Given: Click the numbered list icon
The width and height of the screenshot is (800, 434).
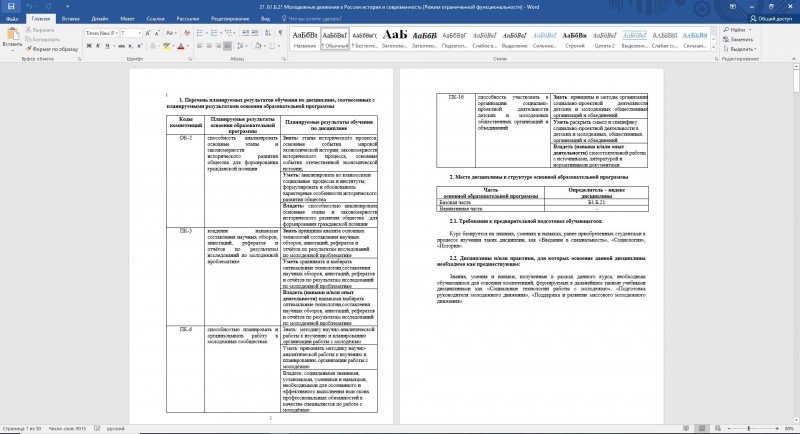Looking at the screenshot, I should coord(215,33).
